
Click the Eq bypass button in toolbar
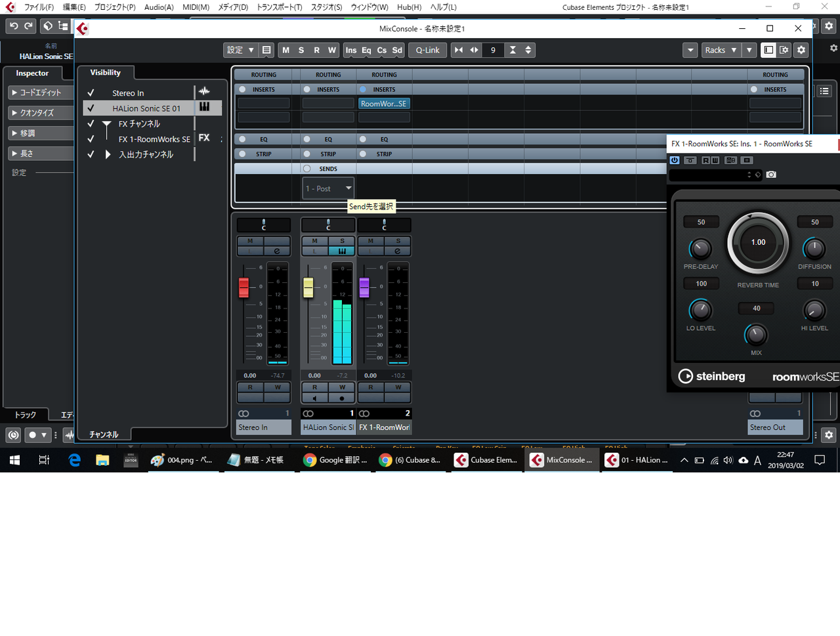pyautogui.click(x=366, y=50)
